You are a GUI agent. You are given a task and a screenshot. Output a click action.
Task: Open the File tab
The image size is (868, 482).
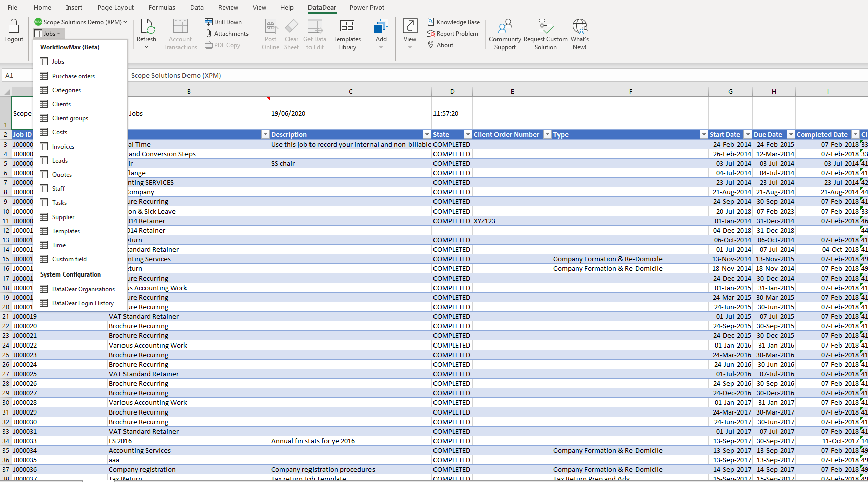[12, 7]
